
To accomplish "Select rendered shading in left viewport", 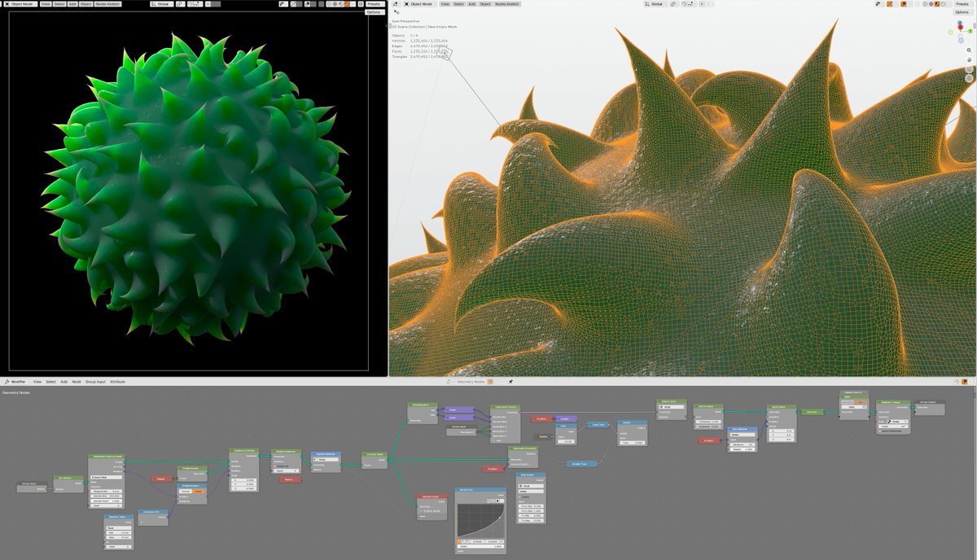I will click(x=346, y=4).
